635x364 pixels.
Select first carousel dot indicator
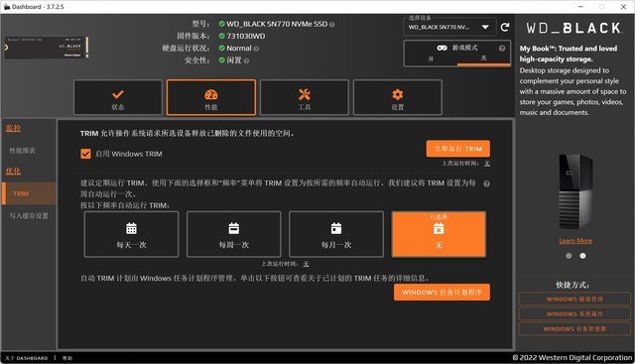coord(569,256)
